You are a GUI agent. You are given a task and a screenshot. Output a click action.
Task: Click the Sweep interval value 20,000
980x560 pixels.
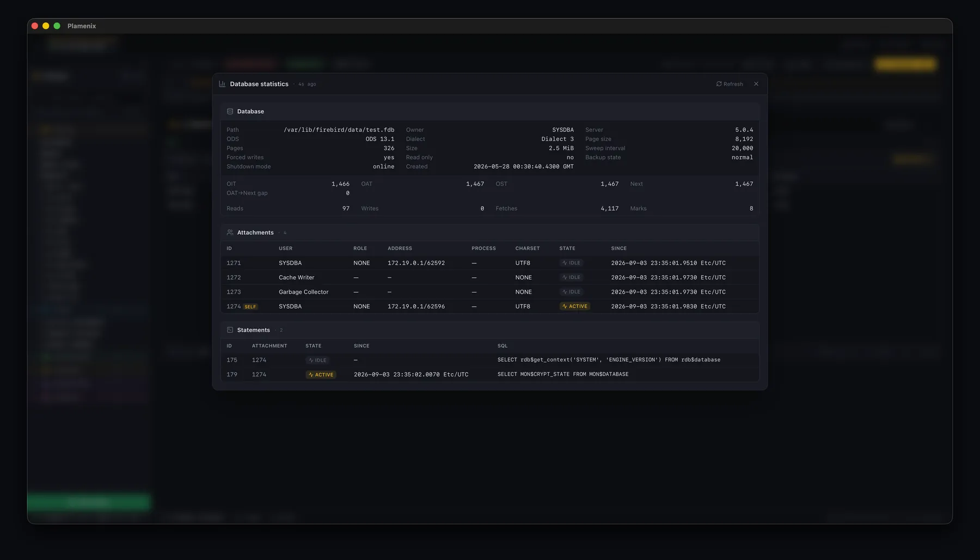(x=743, y=148)
